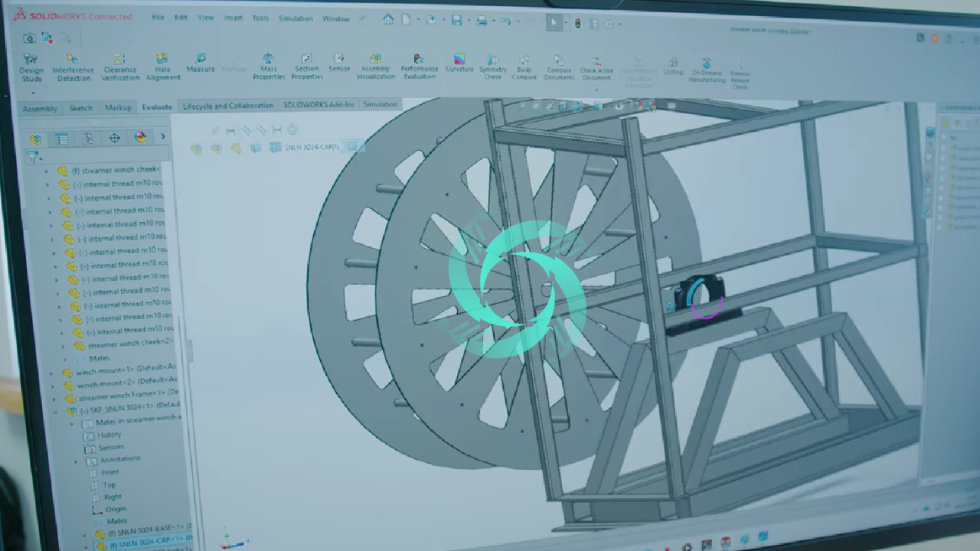Select the Origin item in the feature tree
The image size is (980, 551).
(115, 508)
